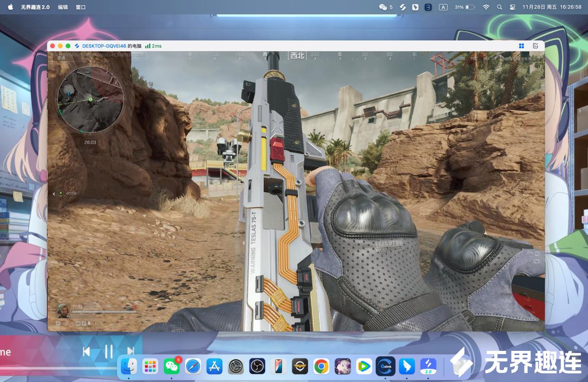This screenshot has height=382, width=588.
Task: Click the 26:03 match timer
Action: coord(90,142)
